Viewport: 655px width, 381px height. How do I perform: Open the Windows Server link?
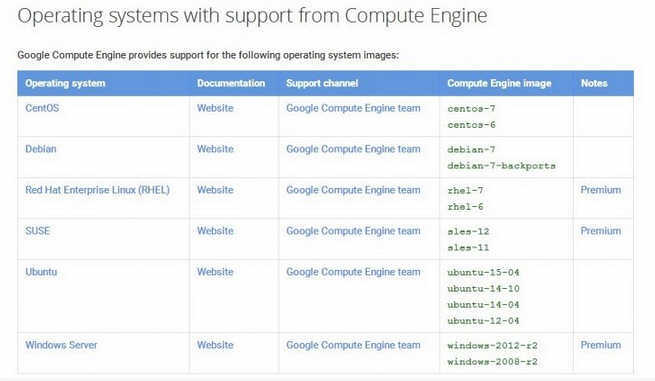tap(61, 345)
